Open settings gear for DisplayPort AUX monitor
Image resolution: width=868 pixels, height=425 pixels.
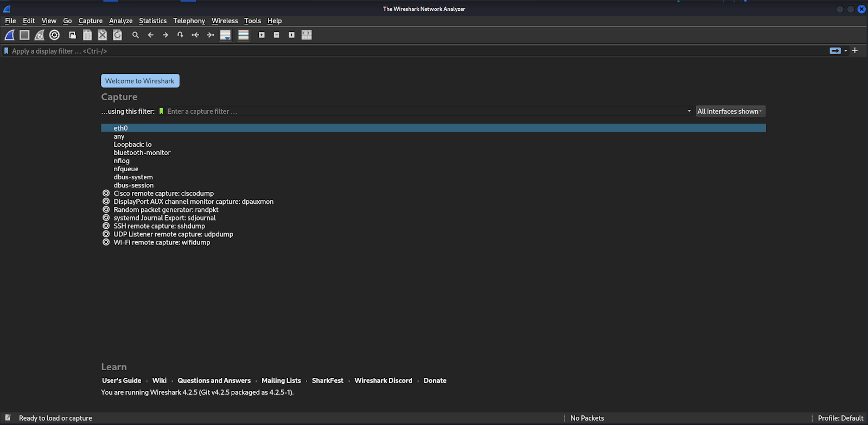[106, 201]
